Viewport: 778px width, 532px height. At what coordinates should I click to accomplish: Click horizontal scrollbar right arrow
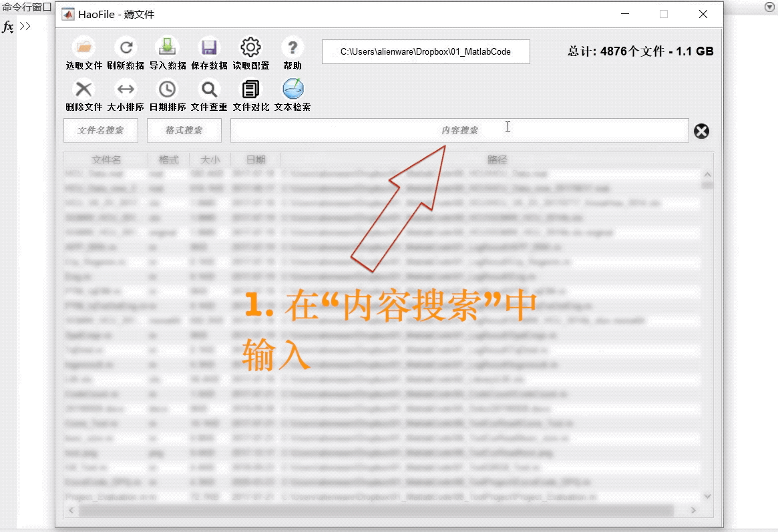[693, 510]
